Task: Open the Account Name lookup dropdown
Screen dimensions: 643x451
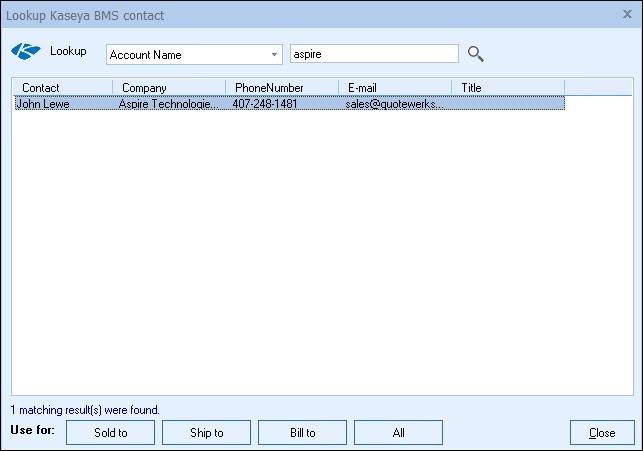Action: pyautogui.click(x=194, y=55)
